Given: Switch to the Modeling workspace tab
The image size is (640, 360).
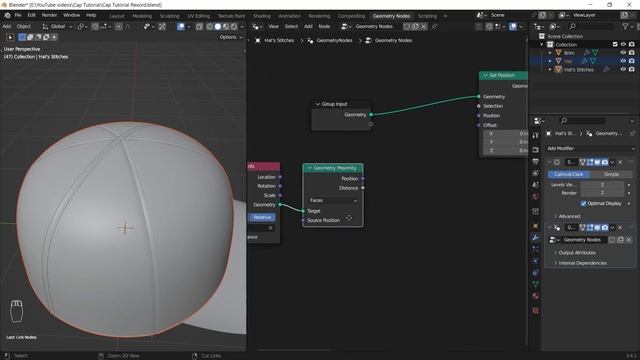Looking at the screenshot, I should pos(142,16).
